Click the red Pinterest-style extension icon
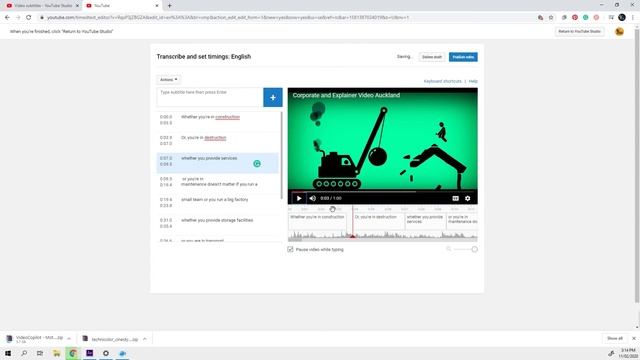The height and width of the screenshot is (360, 640). [575, 18]
